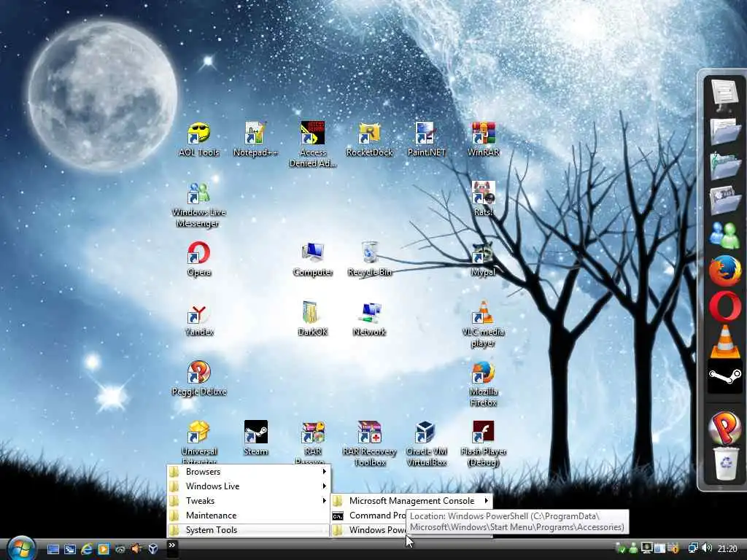Select the System Tools menu entry
The height and width of the screenshot is (560, 747).
tap(249, 530)
